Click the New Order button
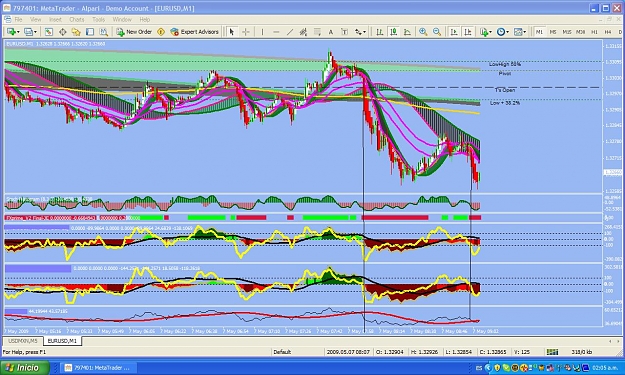 tap(134, 32)
